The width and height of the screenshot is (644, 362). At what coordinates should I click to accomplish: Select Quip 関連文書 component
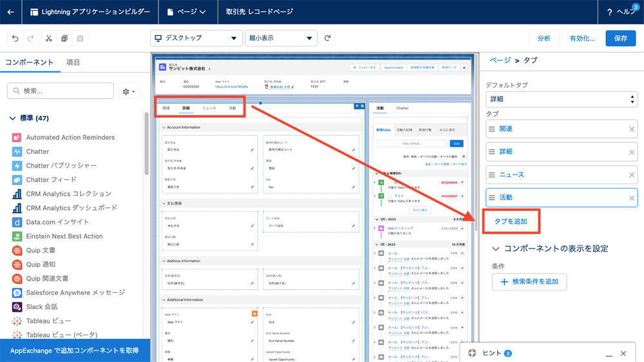[x=47, y=279]
